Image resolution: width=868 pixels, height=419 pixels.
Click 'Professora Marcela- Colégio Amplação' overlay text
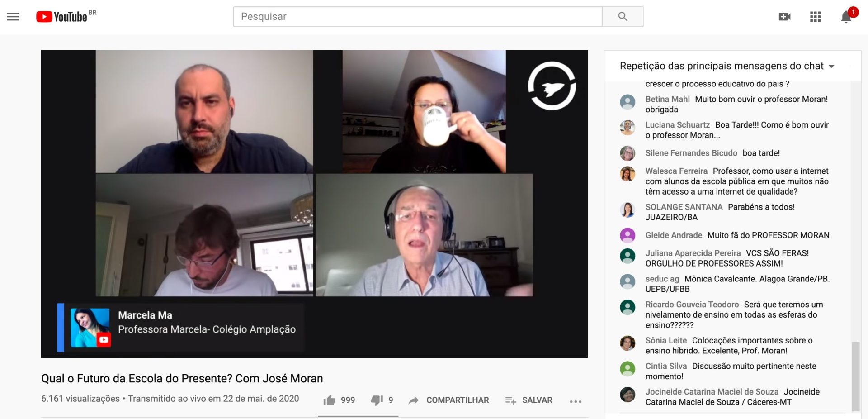[207, 329]
